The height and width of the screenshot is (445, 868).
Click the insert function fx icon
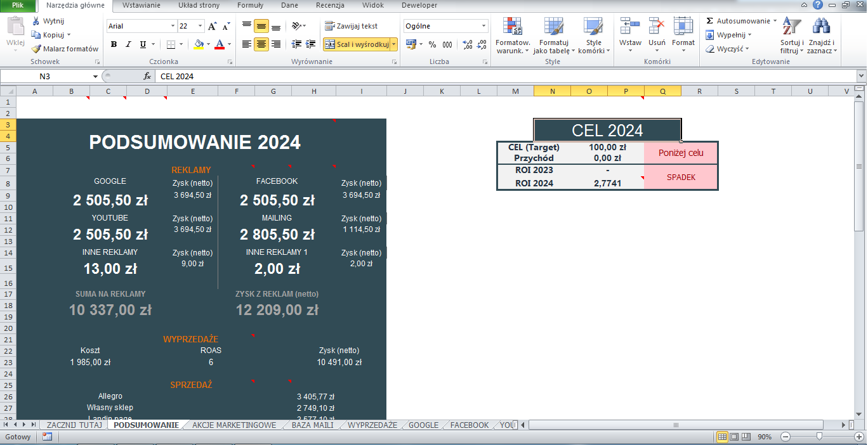point(147,76)
